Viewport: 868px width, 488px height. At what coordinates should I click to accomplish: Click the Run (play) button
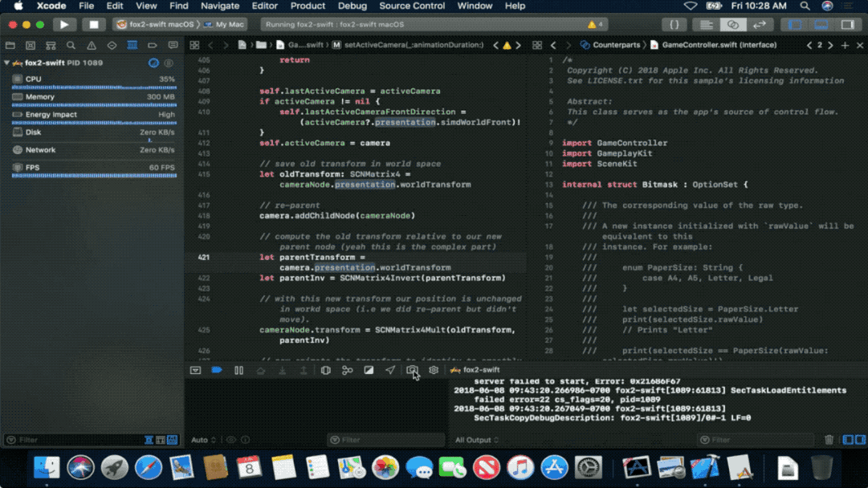pos(64,24)
